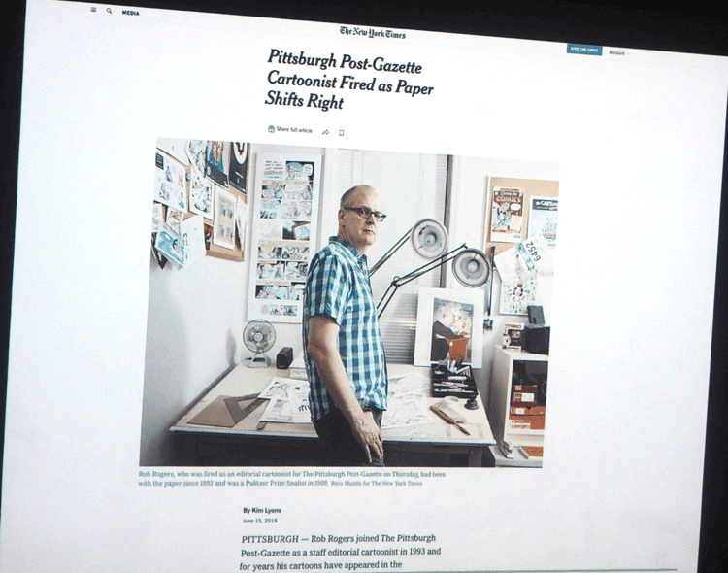Click the PITTSBURGH dateline in the first paragraph

(x=277, y=538)
